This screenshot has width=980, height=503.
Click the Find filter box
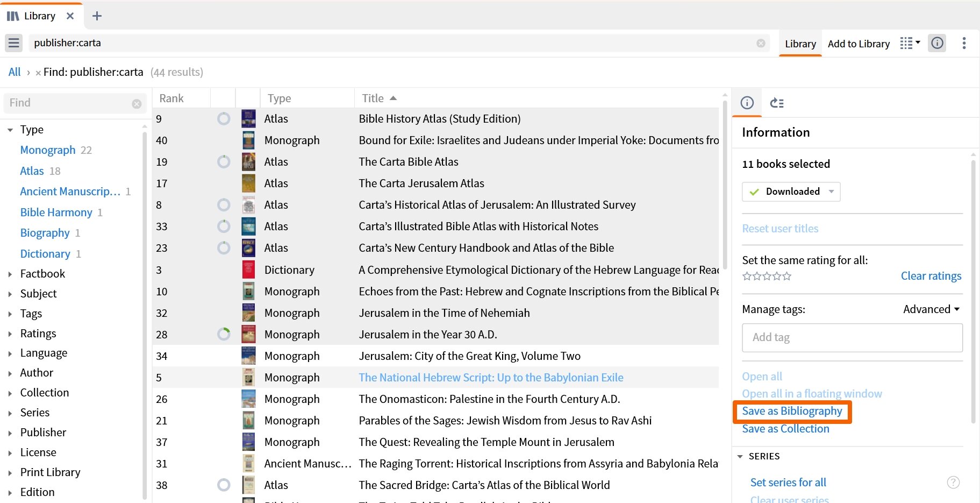(x=75, y=103)
